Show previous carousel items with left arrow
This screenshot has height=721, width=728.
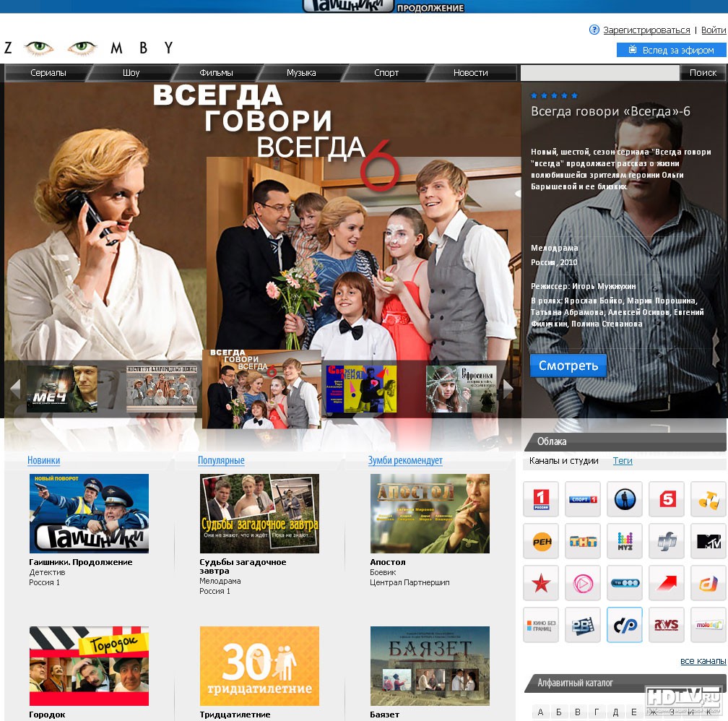click(x=15, y=389)
